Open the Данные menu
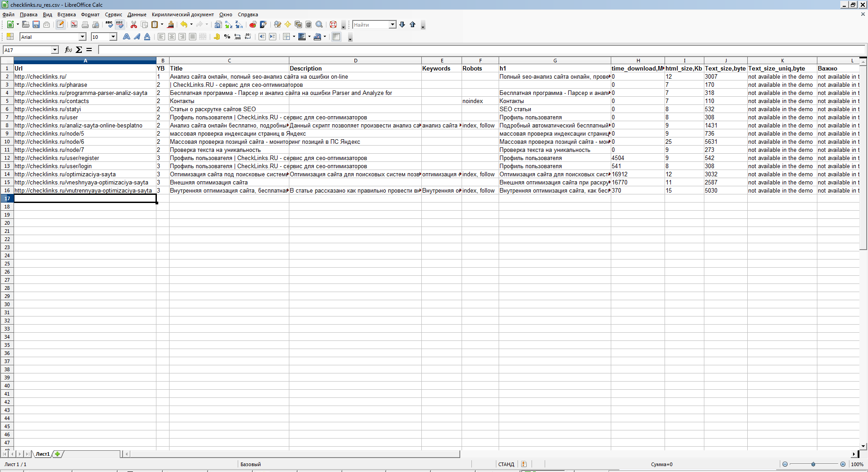The image size is (868, 472). coord(137,14)
